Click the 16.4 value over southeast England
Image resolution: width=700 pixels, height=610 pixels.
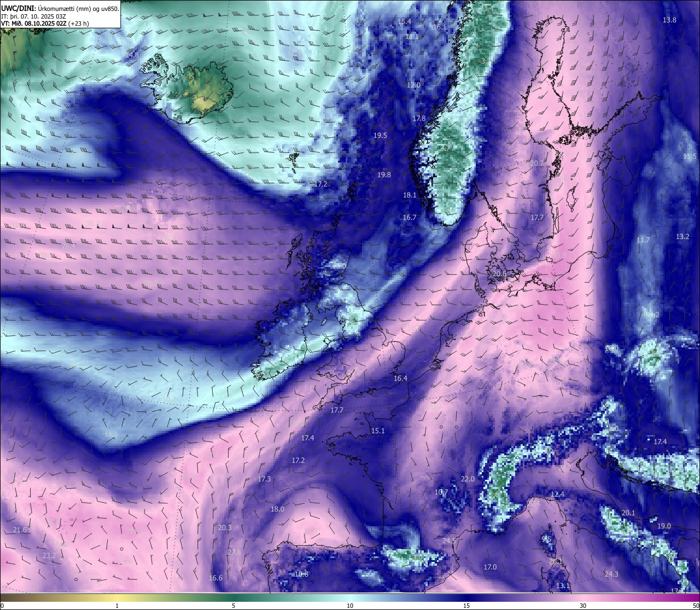click(400, 378)
